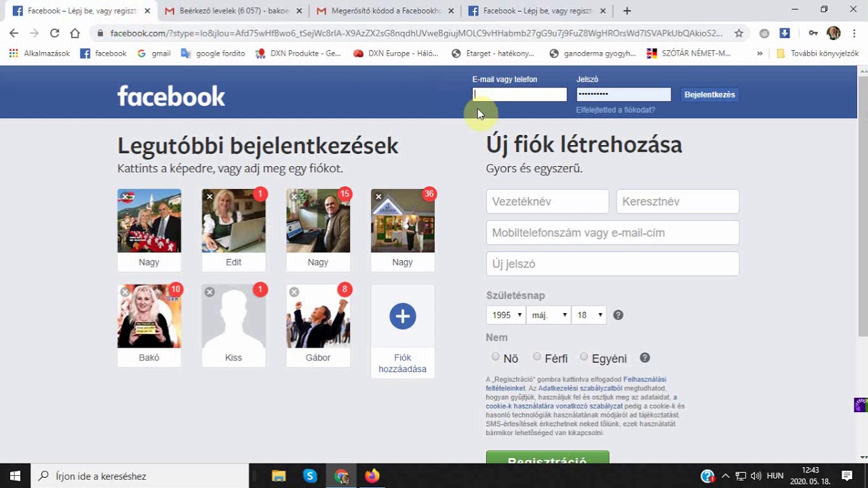Open the Alkalmazások apps shortcut
The image size is (868, 488).
40,53
